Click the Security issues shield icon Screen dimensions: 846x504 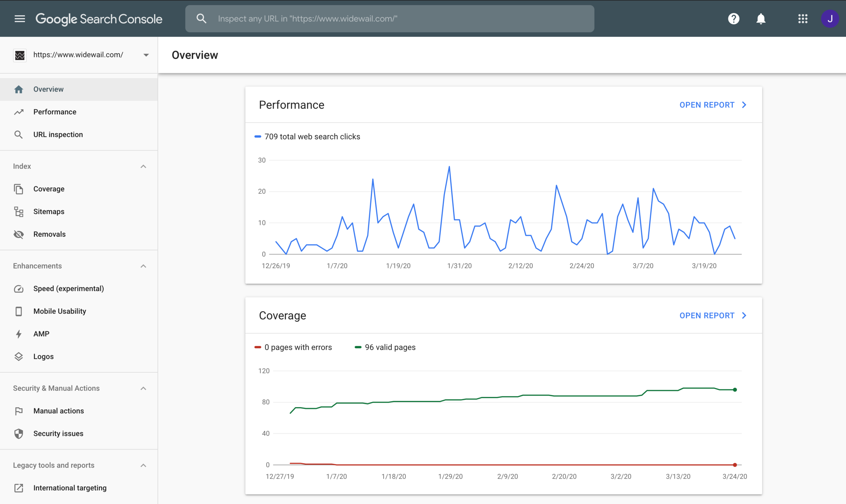click(19, 434)
